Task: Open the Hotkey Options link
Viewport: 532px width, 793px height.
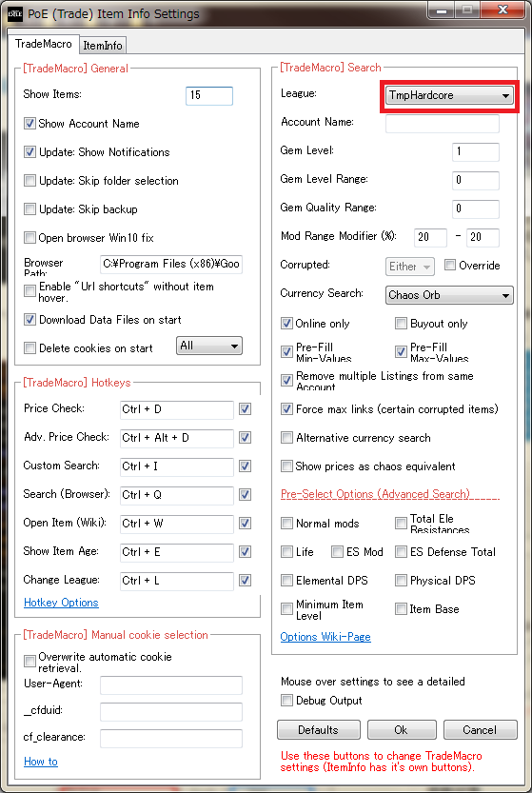Action: click(x=61, y=603)
